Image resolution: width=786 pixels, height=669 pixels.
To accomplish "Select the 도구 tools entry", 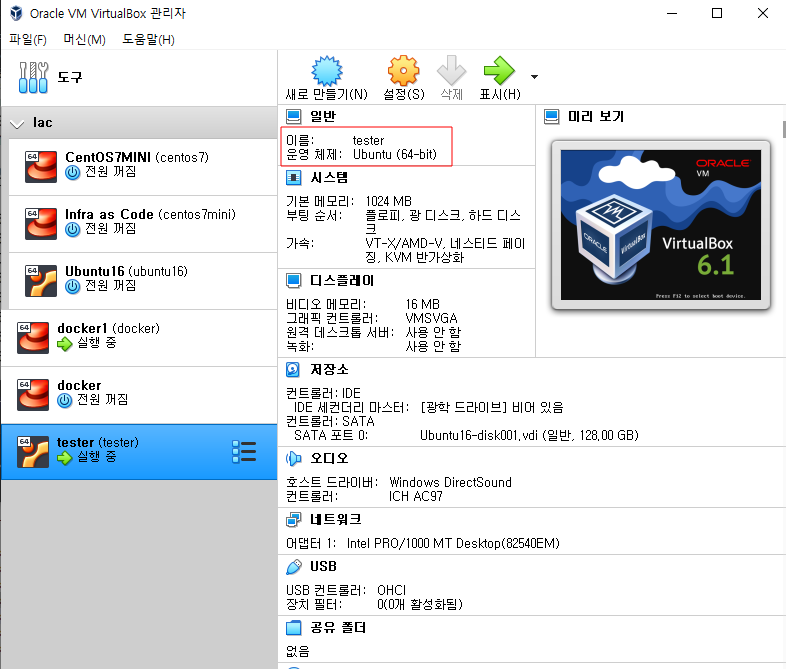I will 139,78.
